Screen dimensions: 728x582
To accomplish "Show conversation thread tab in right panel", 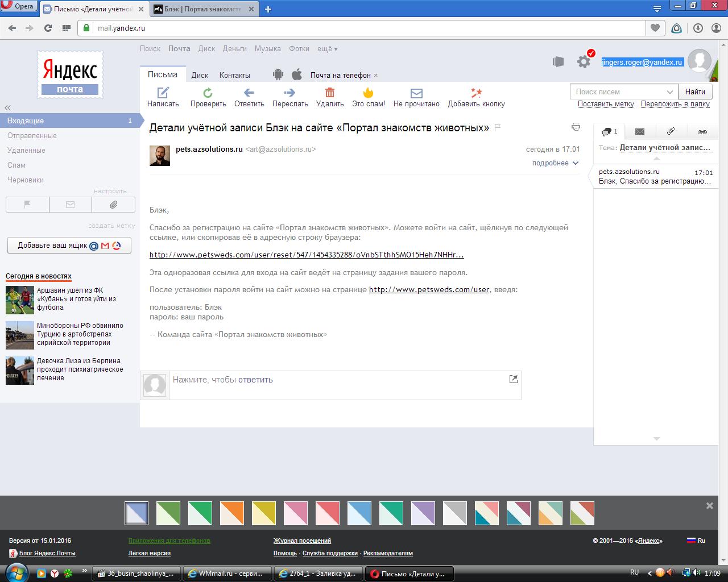I will tap(609, 131).
